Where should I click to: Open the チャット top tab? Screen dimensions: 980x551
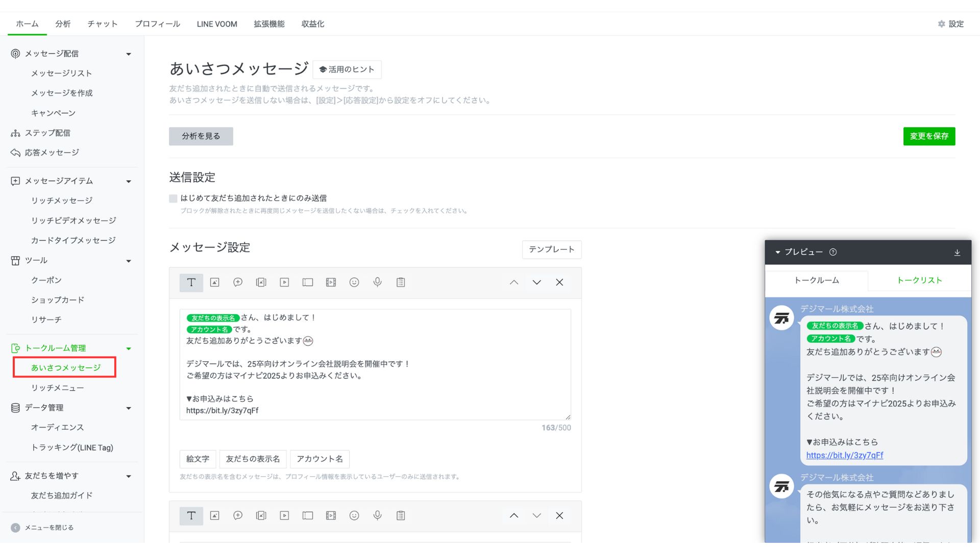tap(103, 24)
